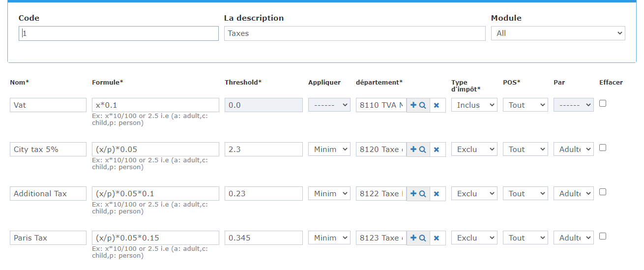Open Par dropdown for City tax 5%
The height and width of the screenshot is (270, 644).
click(x=574, y=150)
